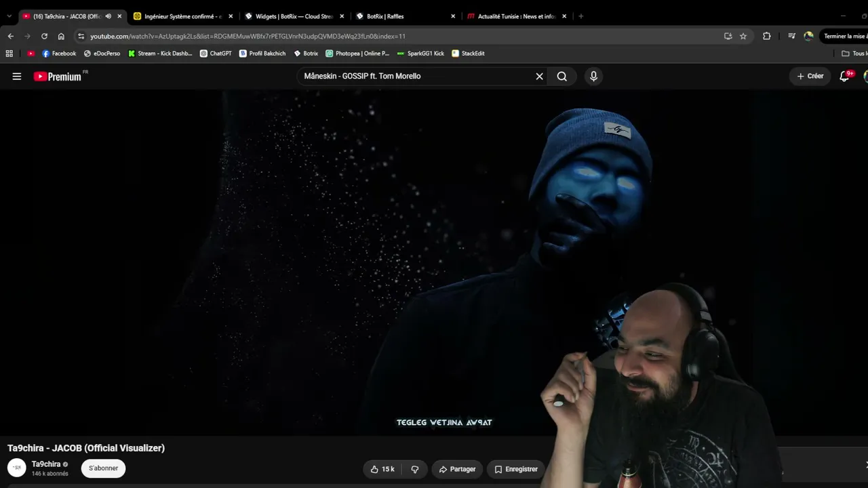Click the Créer create button
Screen dimensions: 868x488
810,77
